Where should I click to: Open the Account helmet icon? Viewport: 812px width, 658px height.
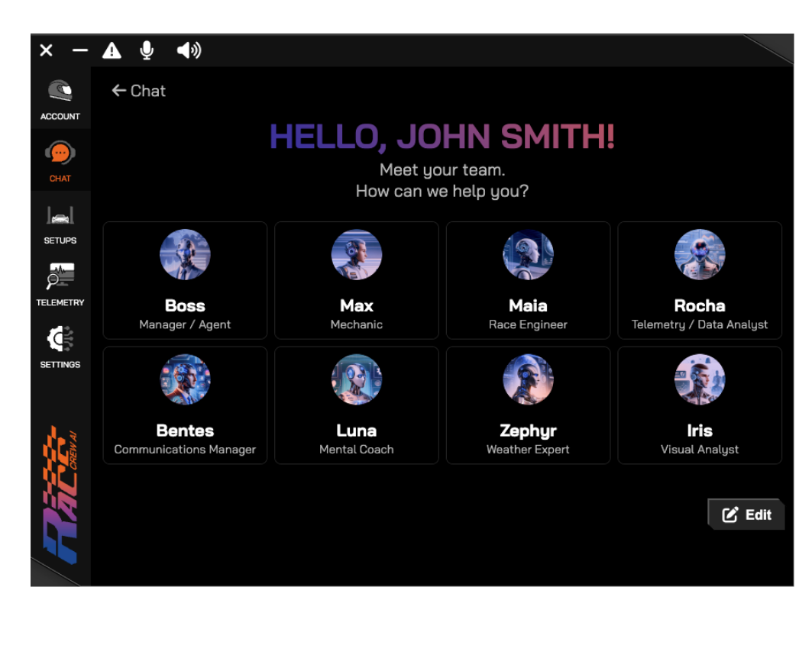pos(60,92)
